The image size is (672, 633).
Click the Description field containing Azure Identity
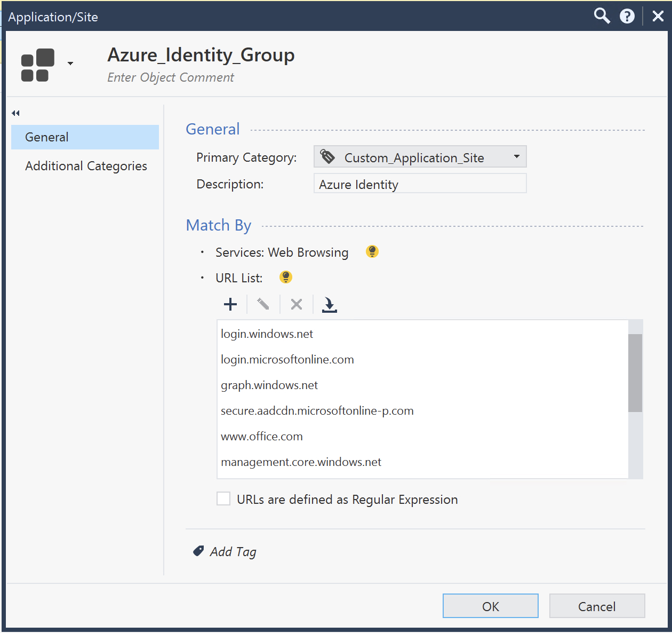point(420,184)
